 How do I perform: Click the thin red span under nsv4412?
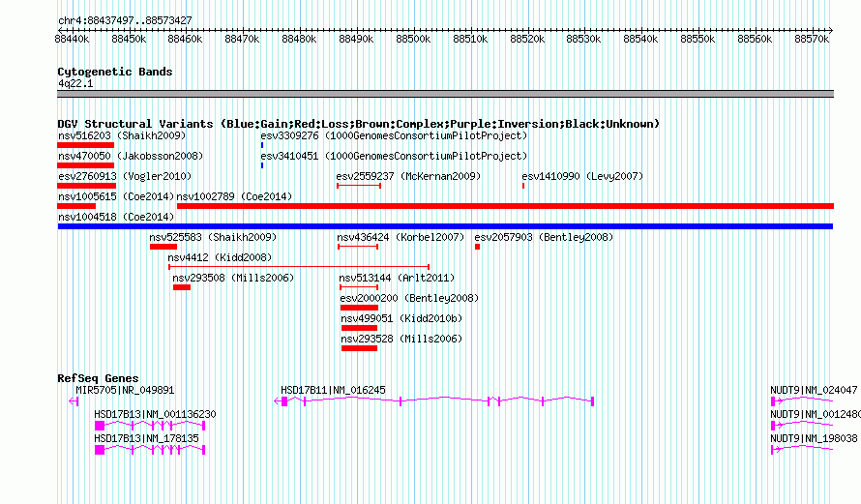pyautogui.click(x=299, y=267)
